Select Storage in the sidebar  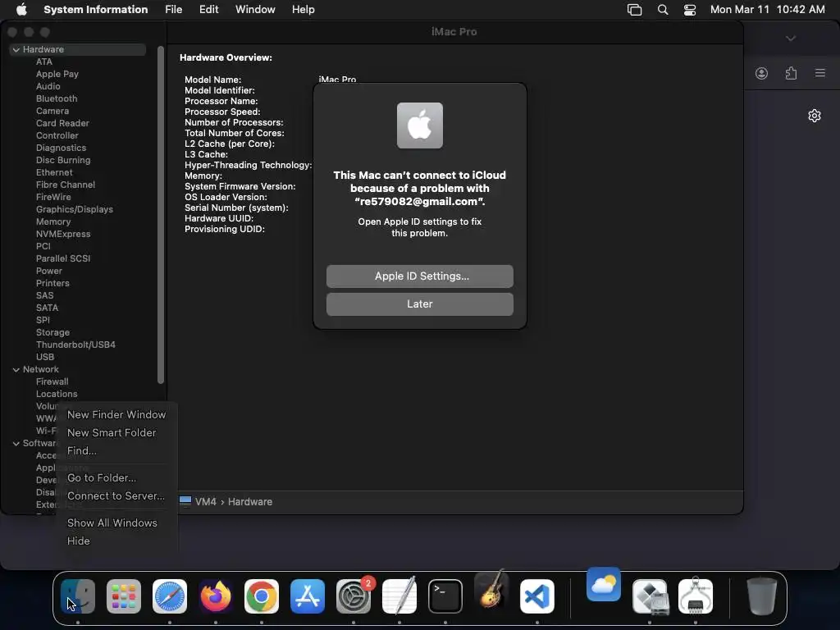[x=52, y=333]
